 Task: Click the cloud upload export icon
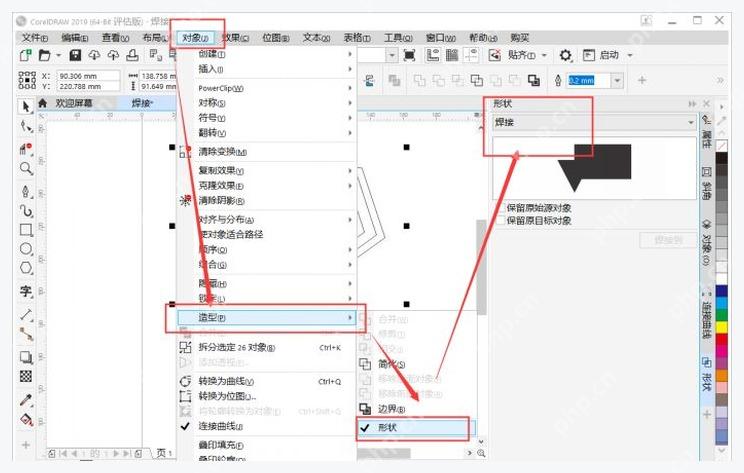tap(113, 55)
